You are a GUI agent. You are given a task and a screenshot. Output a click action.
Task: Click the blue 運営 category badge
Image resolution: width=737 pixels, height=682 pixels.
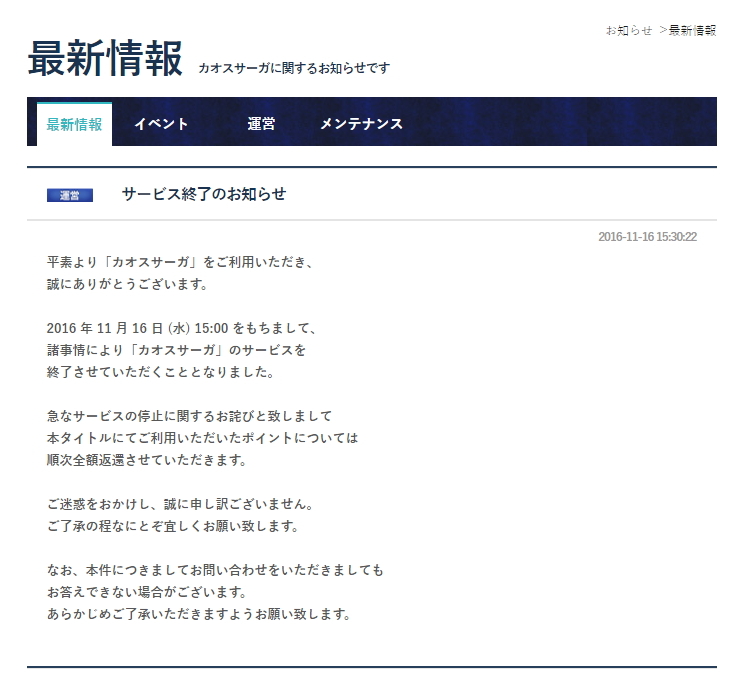pyautogui.click(x=70, y=195)
